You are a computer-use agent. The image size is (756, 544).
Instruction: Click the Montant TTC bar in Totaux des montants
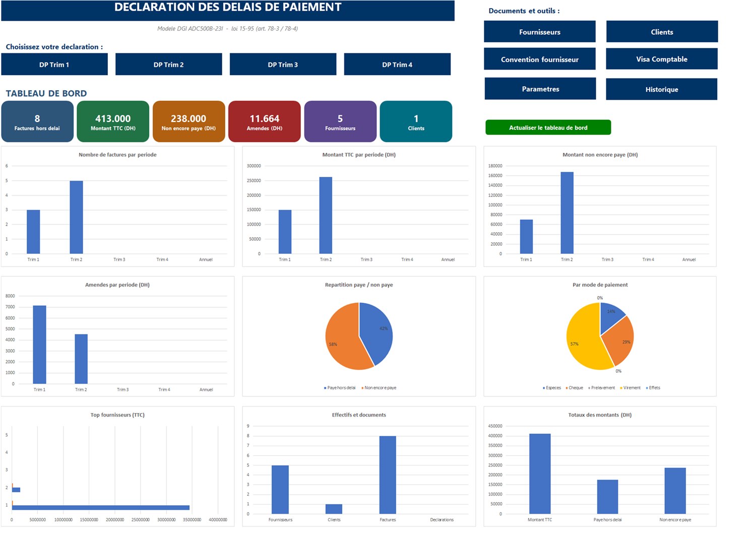point(540,473)
